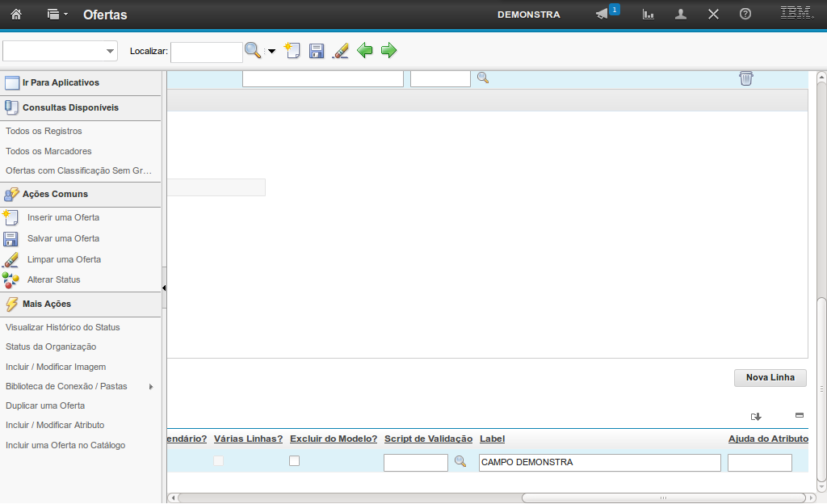827x504 pixels.
Task: Go to previous record green arrow
Action: coord(365,51)
